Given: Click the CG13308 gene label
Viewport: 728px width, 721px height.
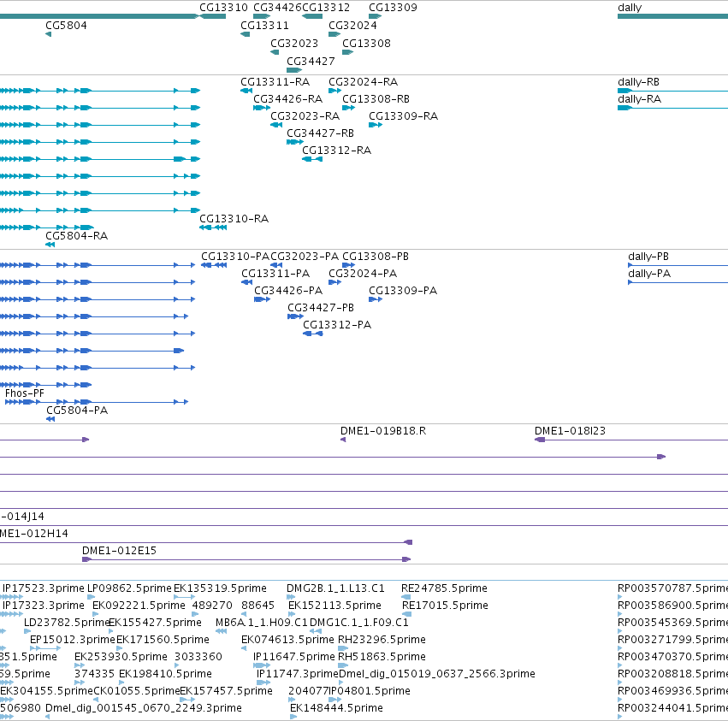Looking at the screenshot, I should [366, 43].
